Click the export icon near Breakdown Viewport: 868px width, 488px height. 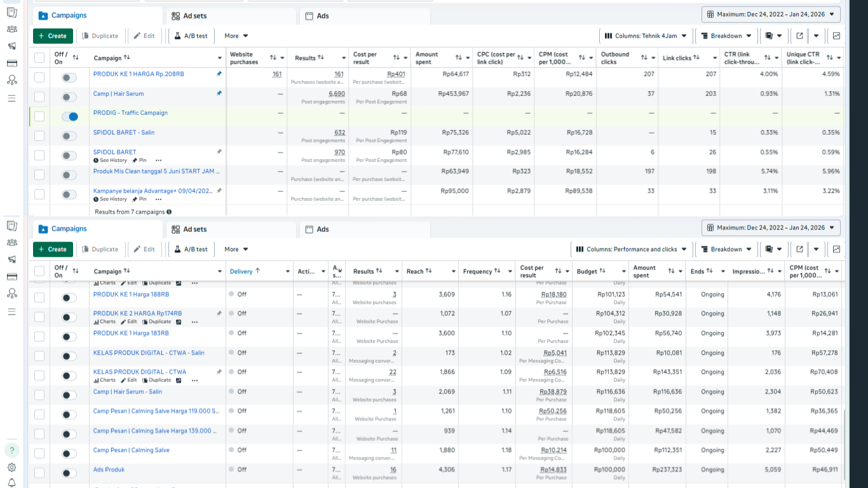(799, 36)
